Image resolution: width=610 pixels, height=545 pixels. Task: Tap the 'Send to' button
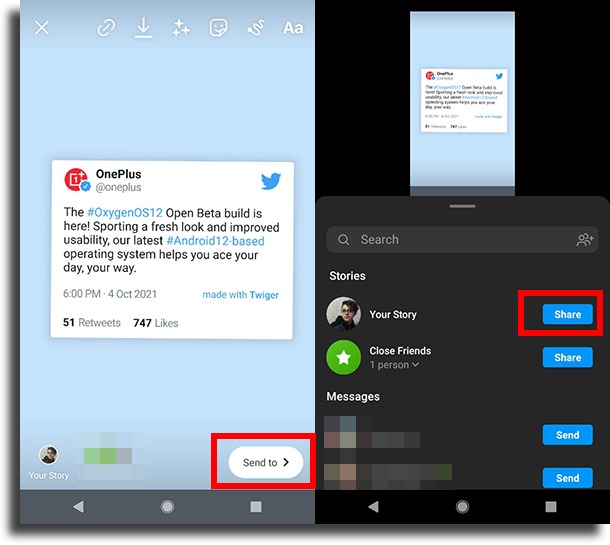click(266, 462)
